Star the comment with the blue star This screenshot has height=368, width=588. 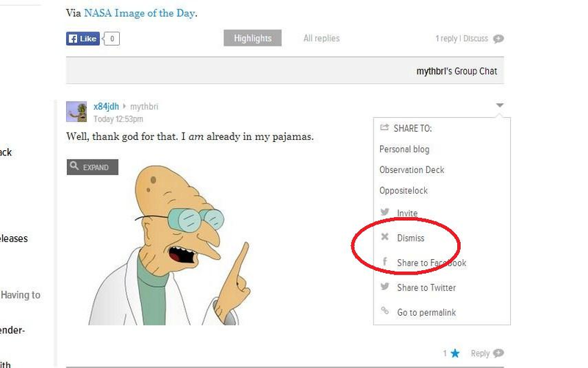tap(455, 353)
